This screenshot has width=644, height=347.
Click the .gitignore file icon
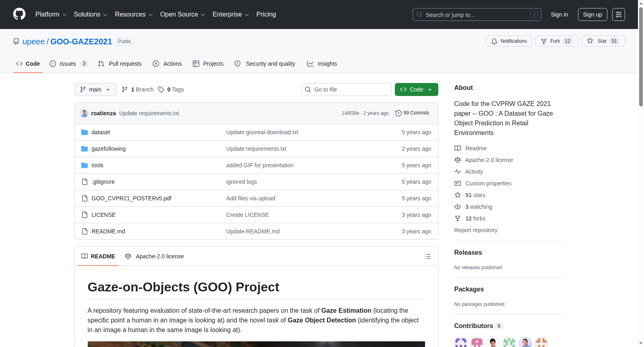(x=85, y=182)
